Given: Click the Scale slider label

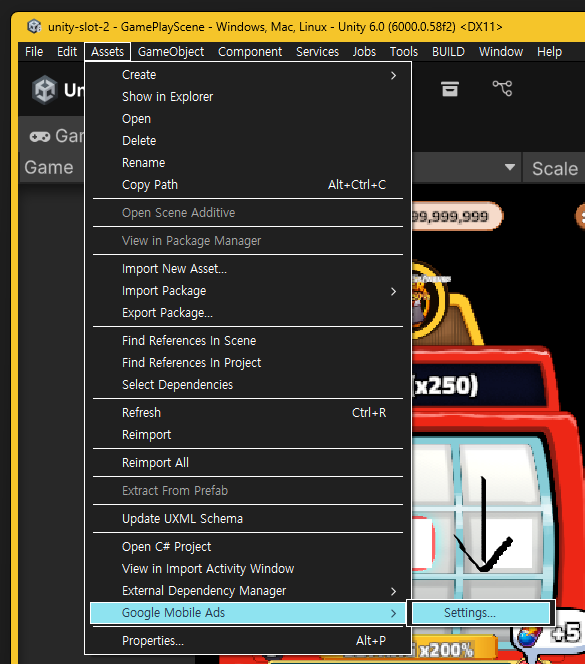Looking at the screenshot, I should 555,169.
